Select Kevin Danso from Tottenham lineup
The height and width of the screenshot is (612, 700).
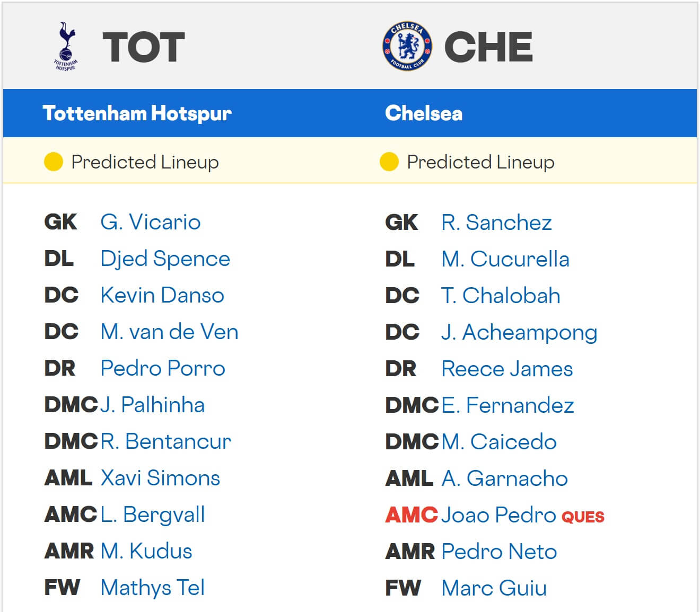pyautogui.click(x=162, y=295)
